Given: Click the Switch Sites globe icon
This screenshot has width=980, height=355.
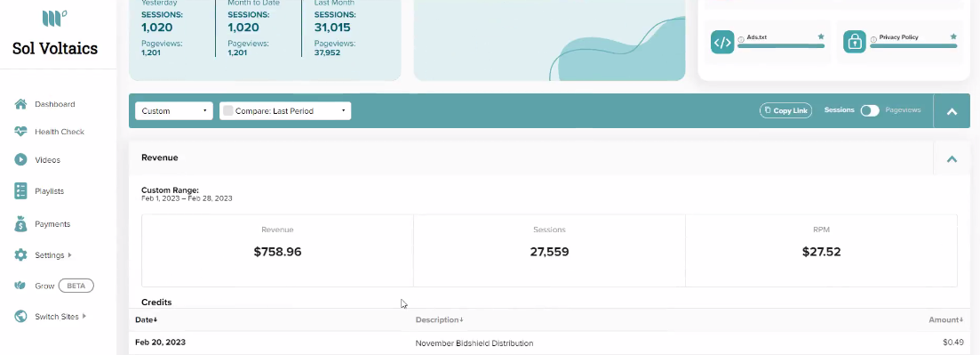Looking at the screenshot, I should tap(20, 316).
